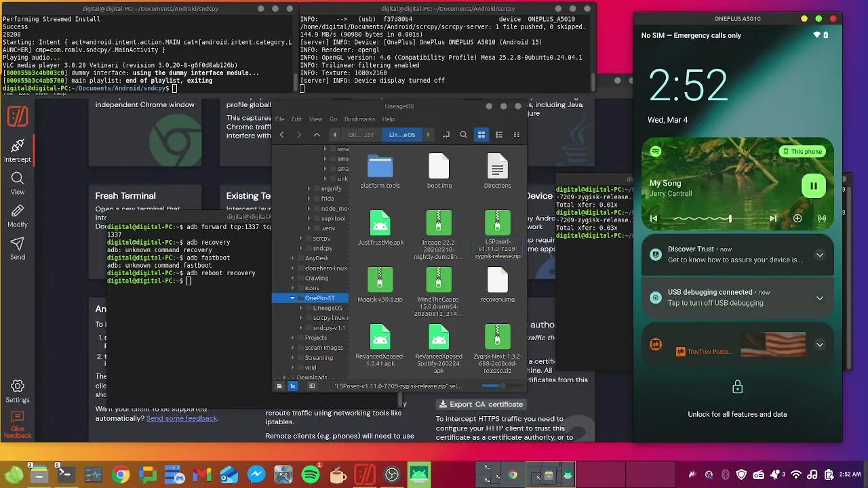868x488 pixels.
Task: Expand the Streaming tree folder
Action: (292, 358)
